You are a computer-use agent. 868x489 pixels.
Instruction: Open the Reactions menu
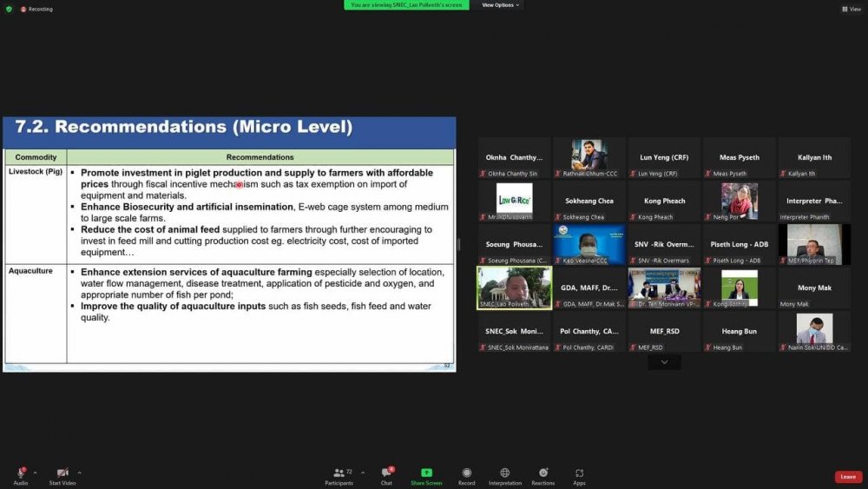coord(543,473)
